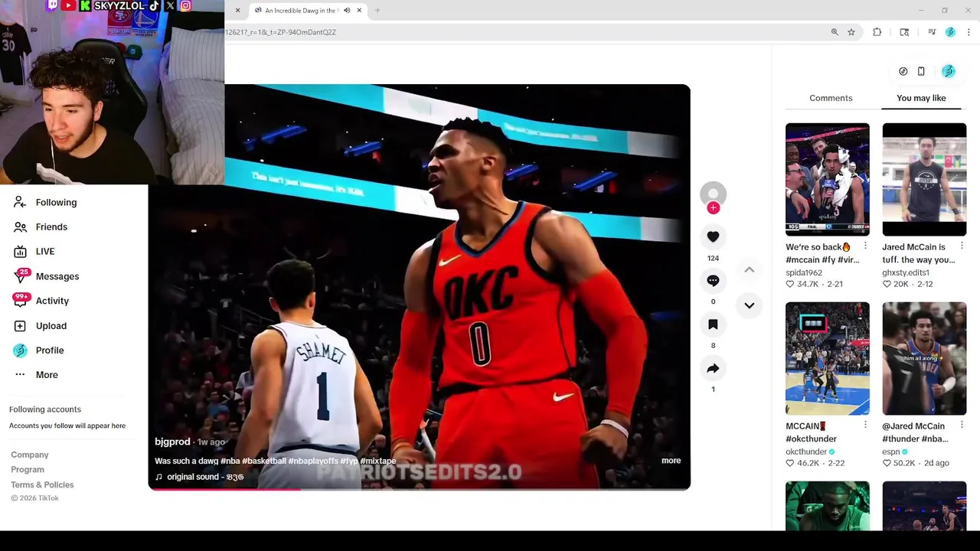
Task: Open the MCCAIN #okcthunder video thumbnail
Action: [x=827, y=358]
